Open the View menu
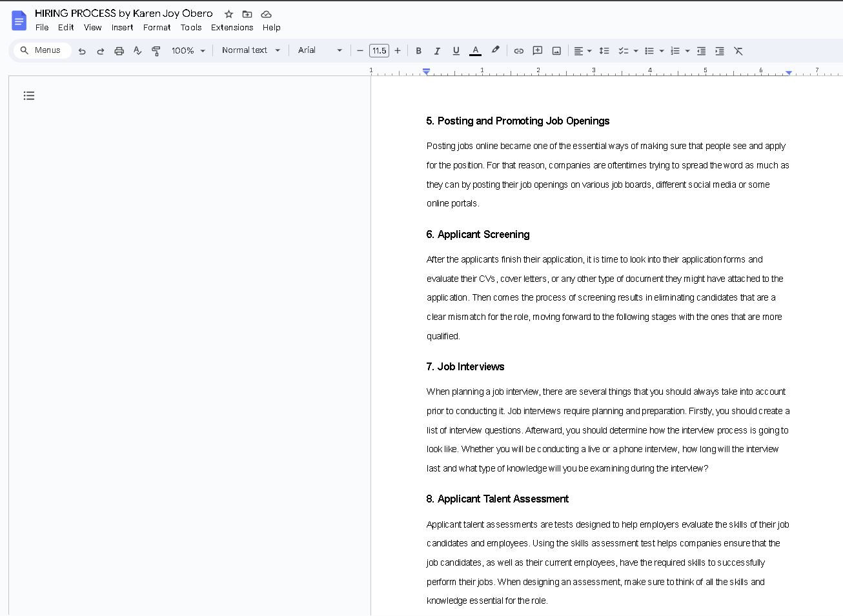This screenshot has height=616, width=843. pos(93,28)
